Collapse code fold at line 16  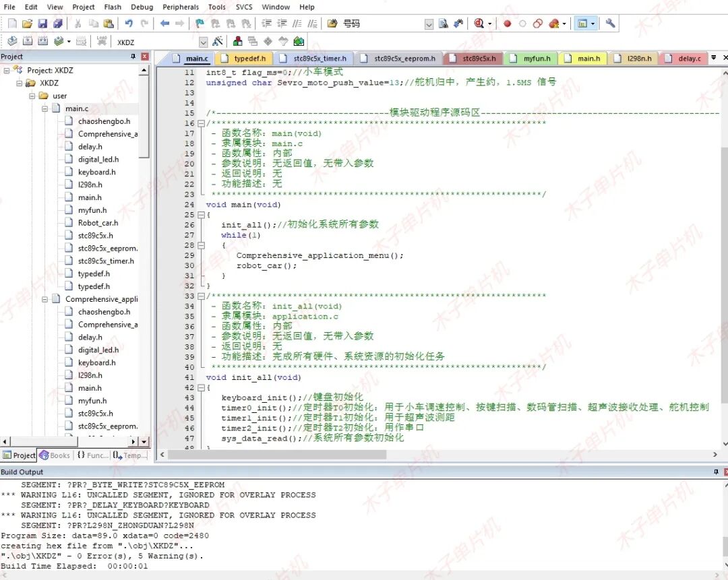point(201,123)
